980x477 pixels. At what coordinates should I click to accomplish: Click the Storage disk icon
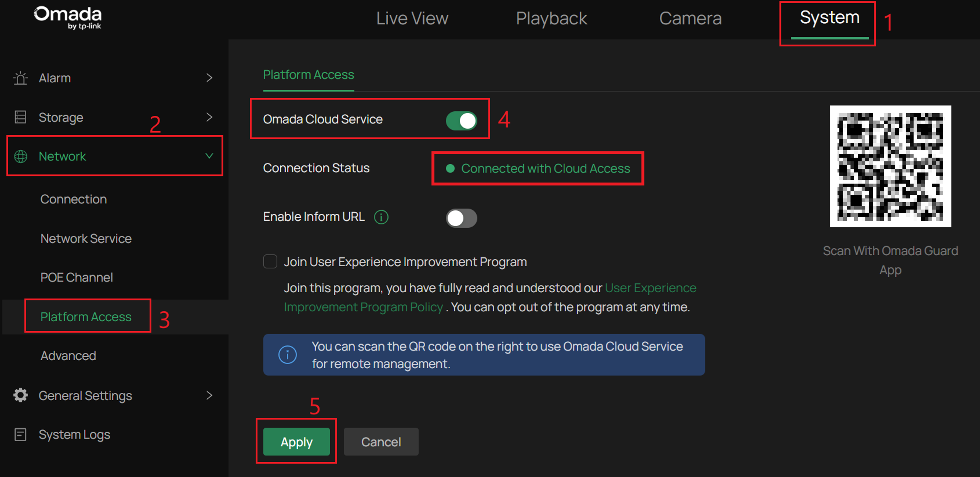20,117
